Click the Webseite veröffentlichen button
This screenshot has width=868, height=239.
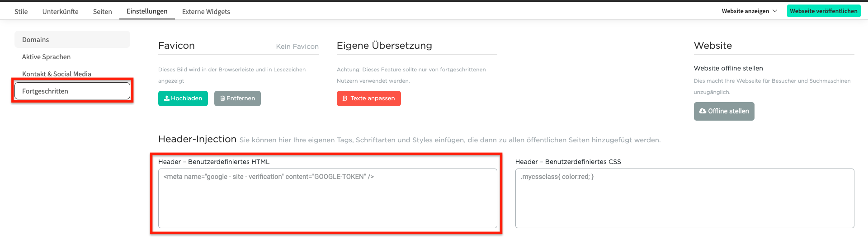pyautogui.click(x=824, y=11)
